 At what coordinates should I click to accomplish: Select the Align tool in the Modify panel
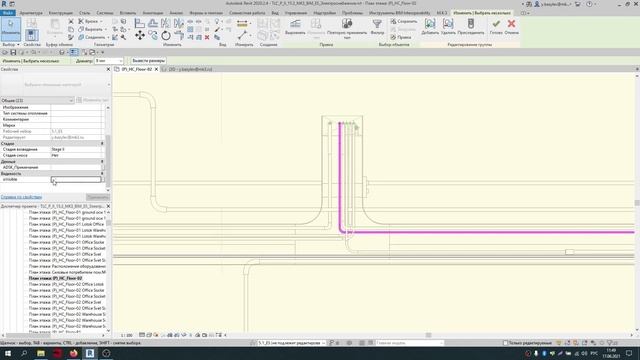tap(140, 24)
